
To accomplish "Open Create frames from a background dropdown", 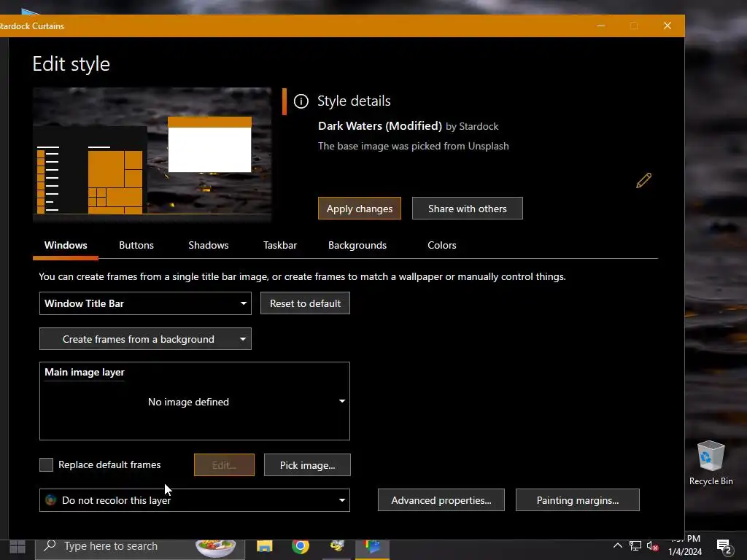I will pyautogui.click(x=145, y=339).
